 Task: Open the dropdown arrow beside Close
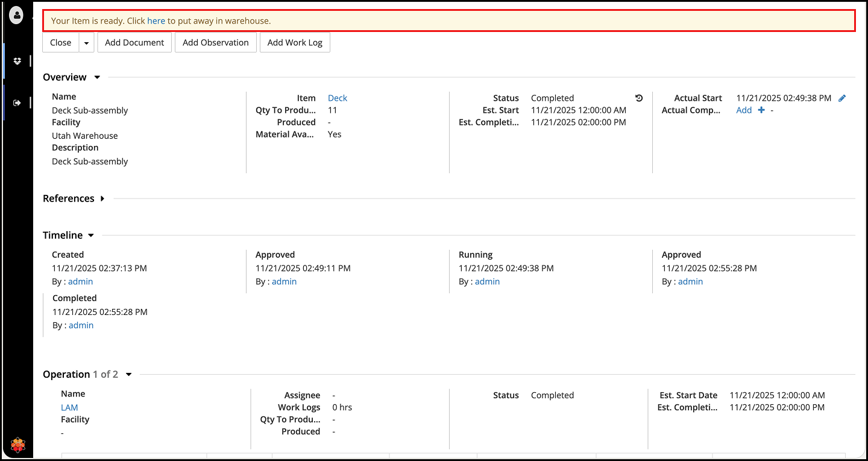tap(87, 43)
